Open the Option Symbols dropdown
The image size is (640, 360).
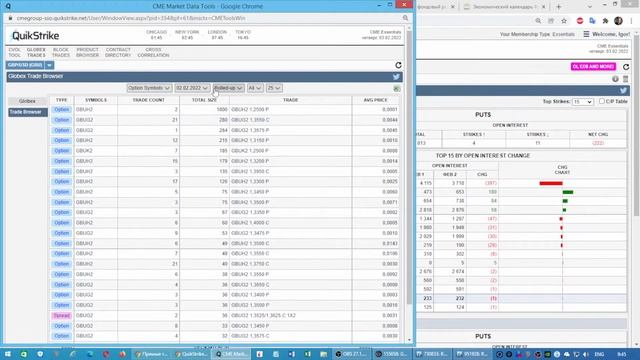pyautogui.click(x=149, y=88)
